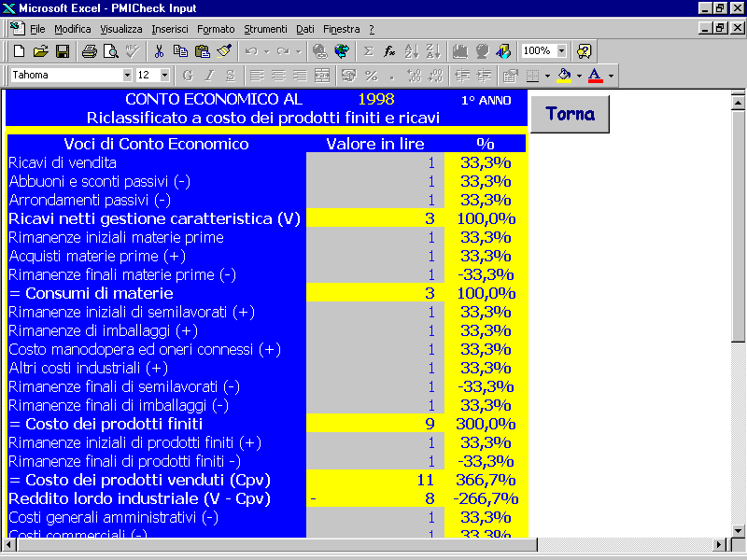Viewport: 747px width, 560px height.
Task: Open the Undo history dropdown arrow
Action: click(267, 51)
